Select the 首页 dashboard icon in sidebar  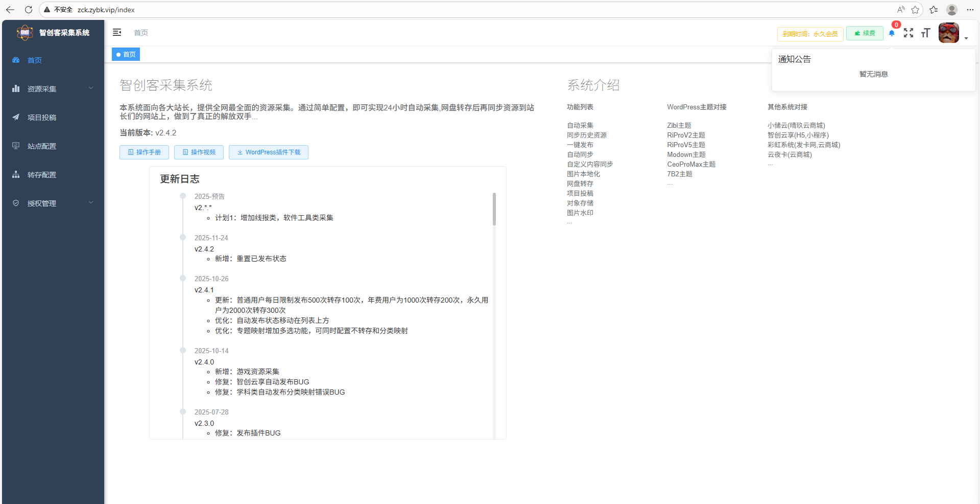pos(16,60)
